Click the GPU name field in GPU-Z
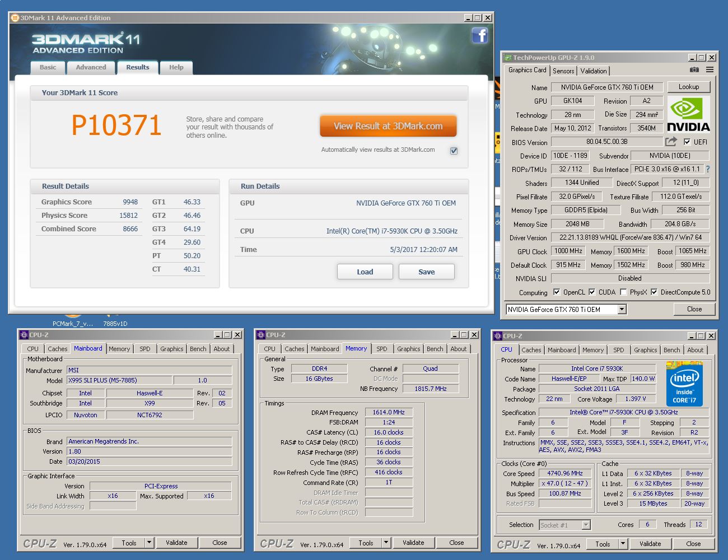The image size is (728, 560). pyautogui.click(x=607, y=87)
